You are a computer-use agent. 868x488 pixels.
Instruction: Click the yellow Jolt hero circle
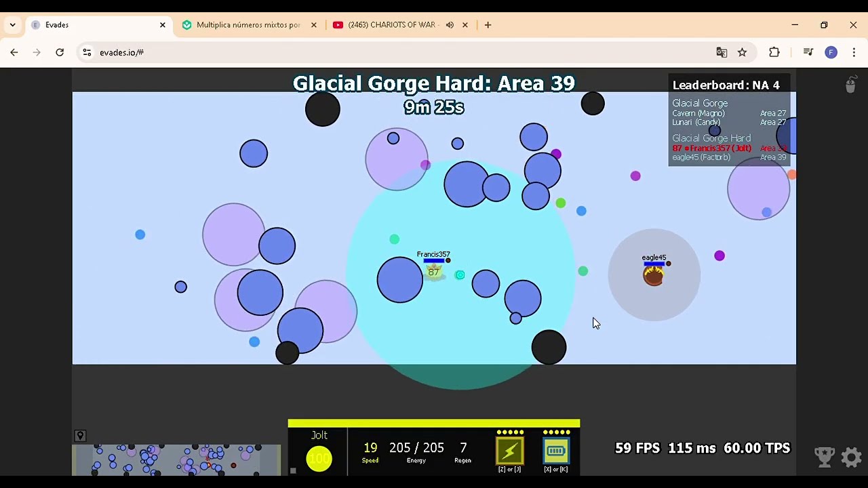(319, 459)
